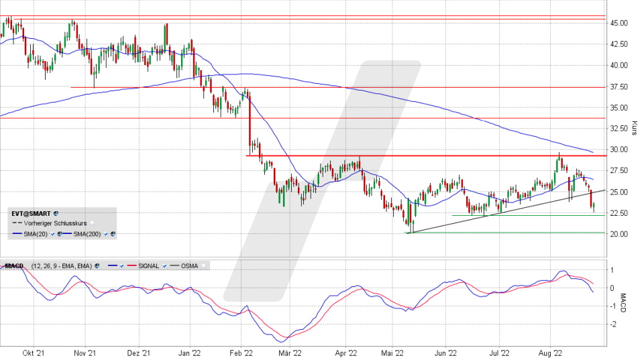Toggle the SIGNAL line checkbox

165,266
